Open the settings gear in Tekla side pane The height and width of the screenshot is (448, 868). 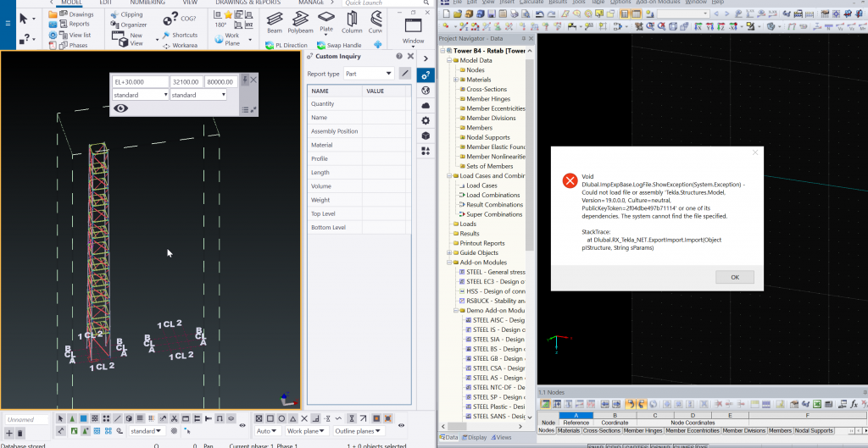tap(426, 120)
